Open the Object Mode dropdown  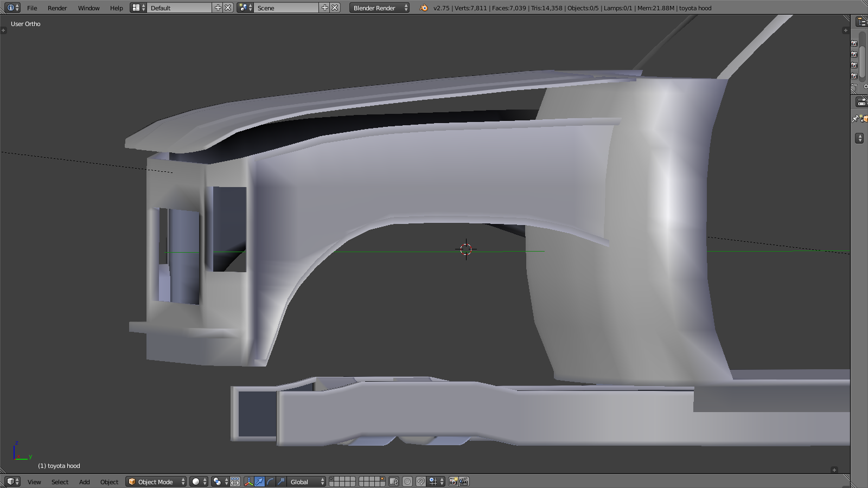coord(156,481)
